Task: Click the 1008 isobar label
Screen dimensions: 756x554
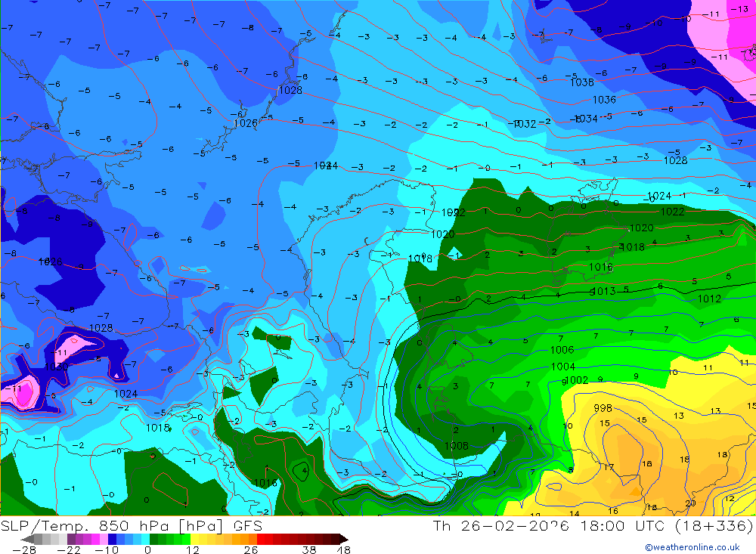Action: (456, 445)
